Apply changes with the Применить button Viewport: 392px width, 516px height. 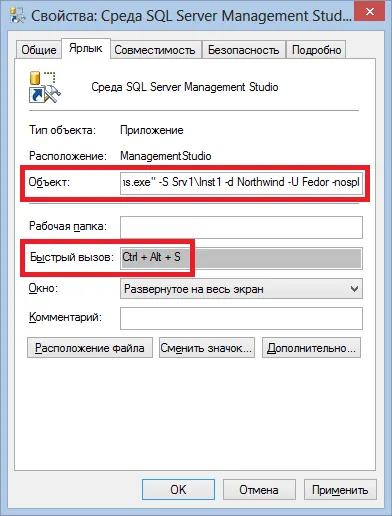coord(340,490)
